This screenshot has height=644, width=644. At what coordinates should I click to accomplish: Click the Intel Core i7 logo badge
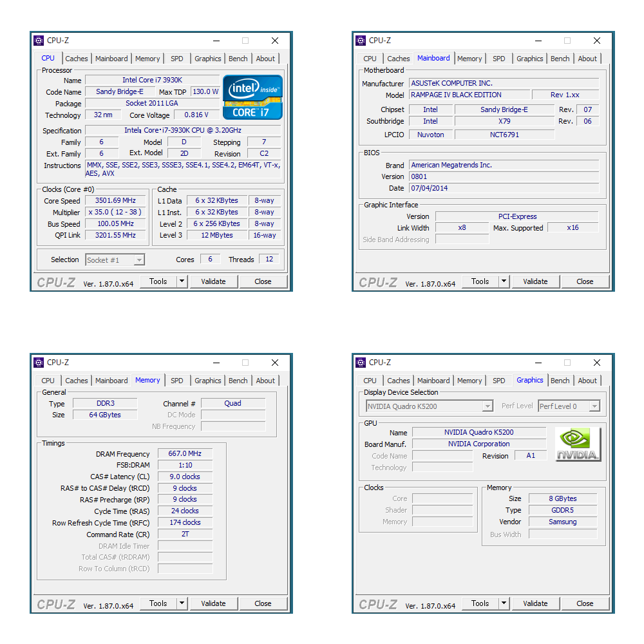[x=252, y=97]
